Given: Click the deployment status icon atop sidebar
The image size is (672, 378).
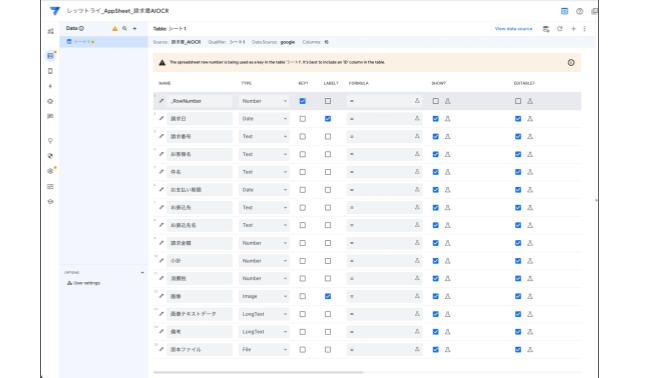Looking at the screenshot, I should coord(51,31).
